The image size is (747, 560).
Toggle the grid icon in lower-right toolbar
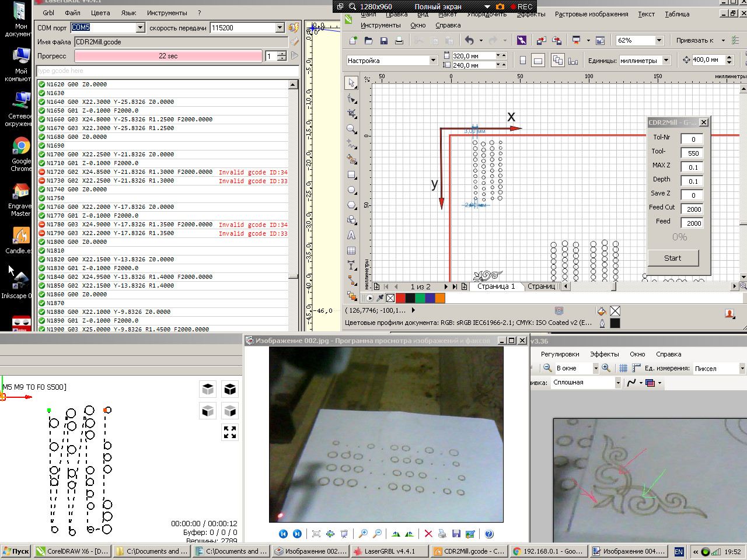[623, 368]
